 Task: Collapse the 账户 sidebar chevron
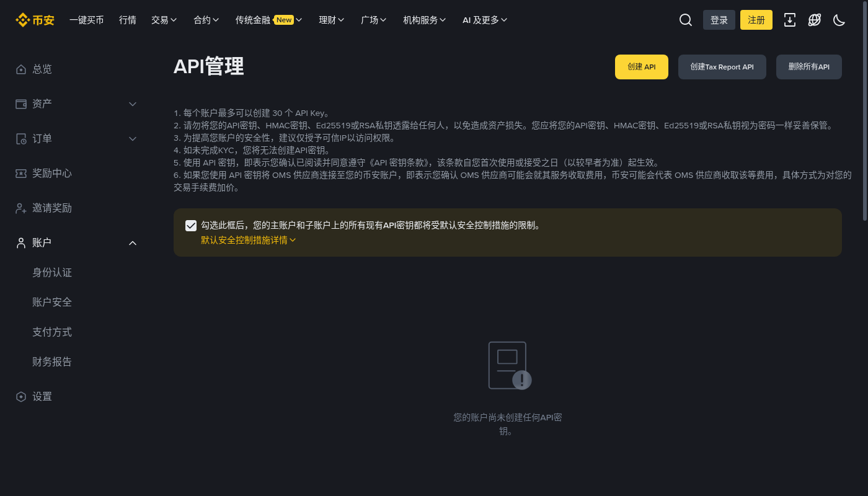coord(133,243)
